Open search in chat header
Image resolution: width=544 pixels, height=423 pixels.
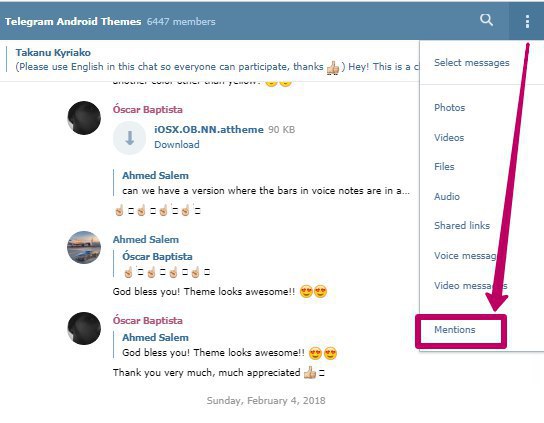pos(486,20)
